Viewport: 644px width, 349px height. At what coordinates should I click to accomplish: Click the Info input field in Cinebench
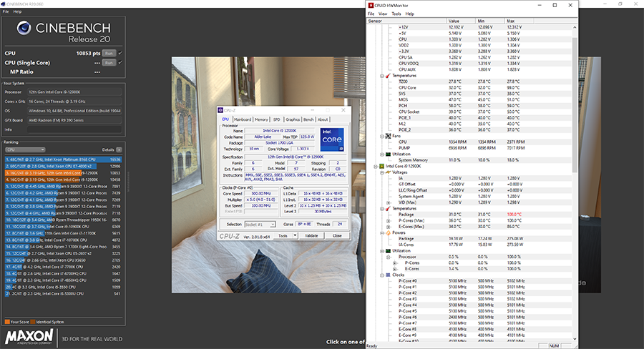point(74,129)
